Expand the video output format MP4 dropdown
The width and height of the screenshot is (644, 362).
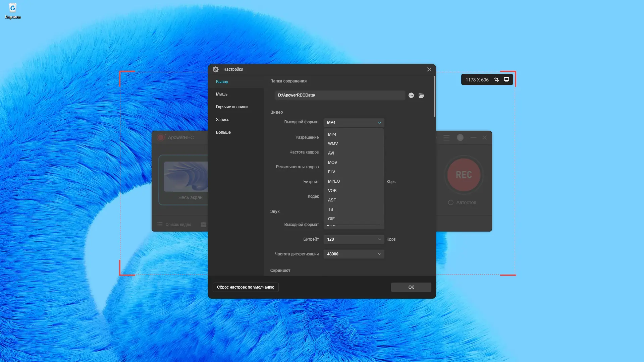[x=354, y=123]
